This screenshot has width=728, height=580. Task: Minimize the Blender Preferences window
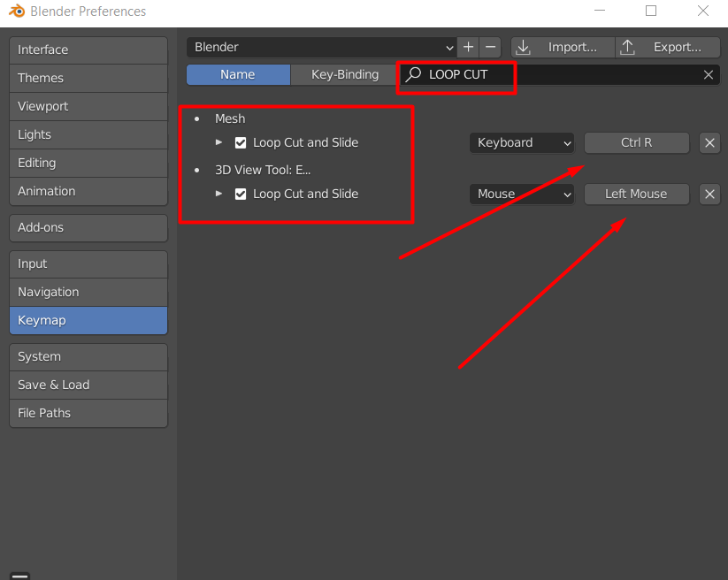coord(600,11)
